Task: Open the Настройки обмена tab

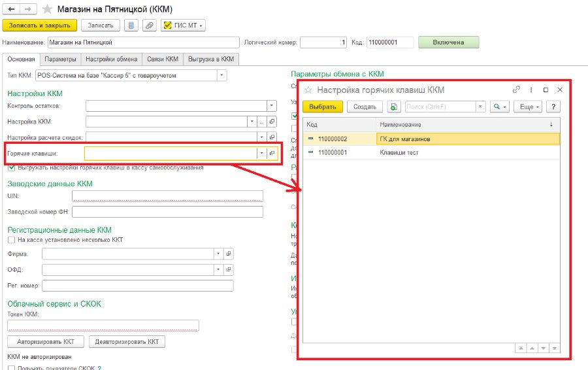Action: click(x=111, y=59)
